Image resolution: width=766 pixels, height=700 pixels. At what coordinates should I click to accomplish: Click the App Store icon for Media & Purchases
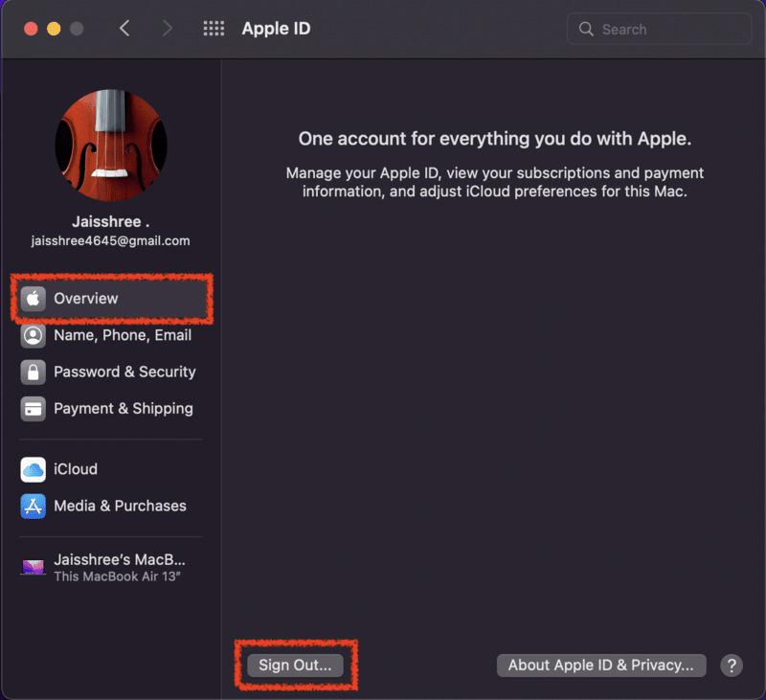34,506
